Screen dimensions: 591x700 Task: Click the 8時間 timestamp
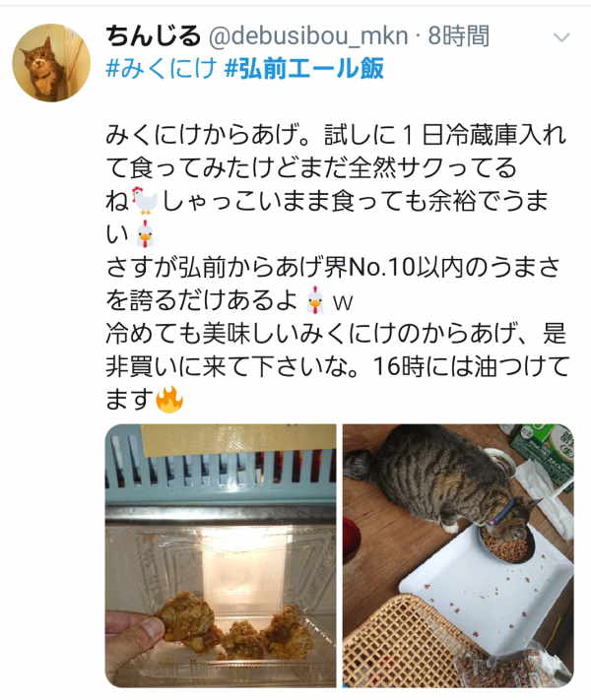click(459, 36)
